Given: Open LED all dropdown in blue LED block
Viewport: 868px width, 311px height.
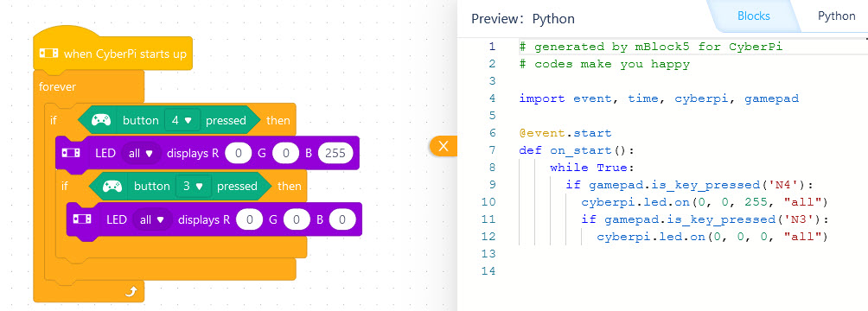Looking at the screenshot, I should (x=140, y=153).
